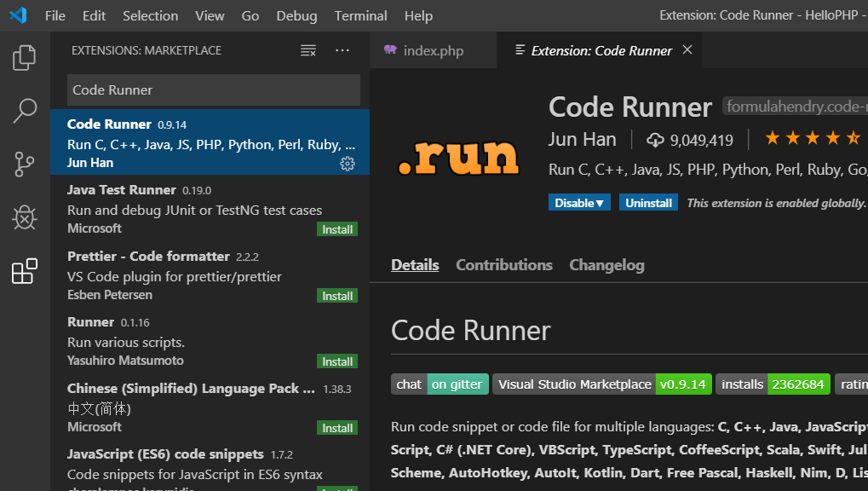Click the VS Code logo icon

point(18,15)
